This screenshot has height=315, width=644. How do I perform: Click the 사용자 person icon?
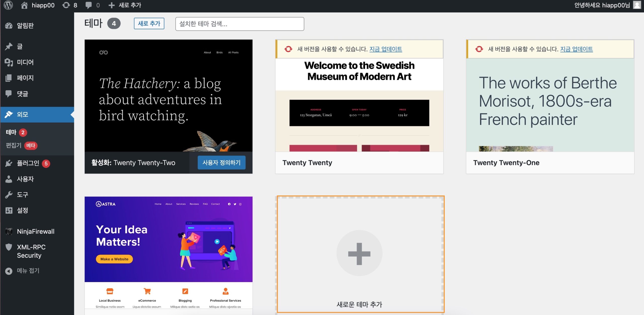9,179
